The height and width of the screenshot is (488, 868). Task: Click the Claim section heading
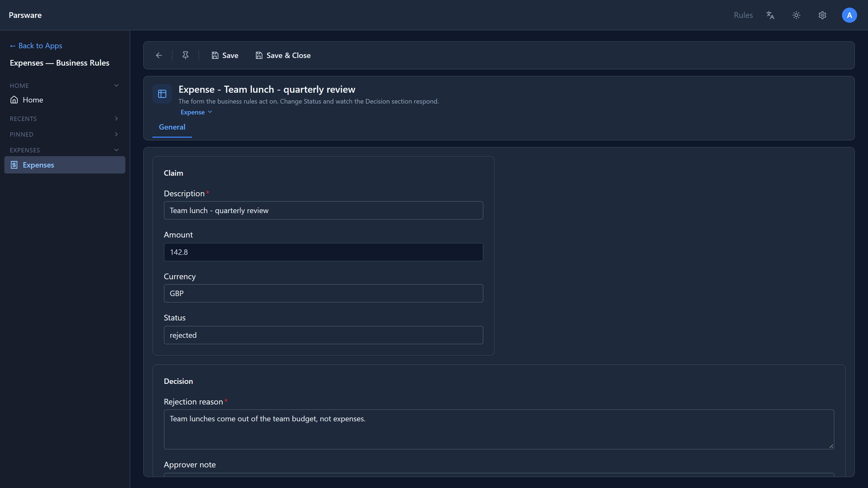click(x=174, y=173)
